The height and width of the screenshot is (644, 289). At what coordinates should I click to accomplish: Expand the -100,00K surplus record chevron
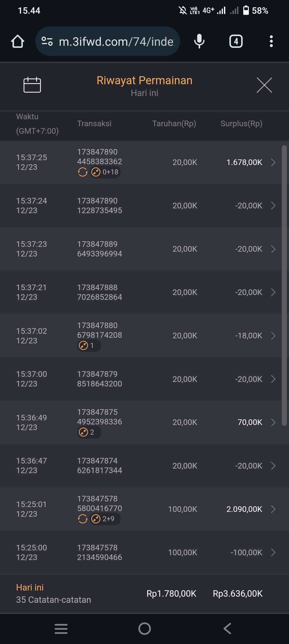point(273,553)
